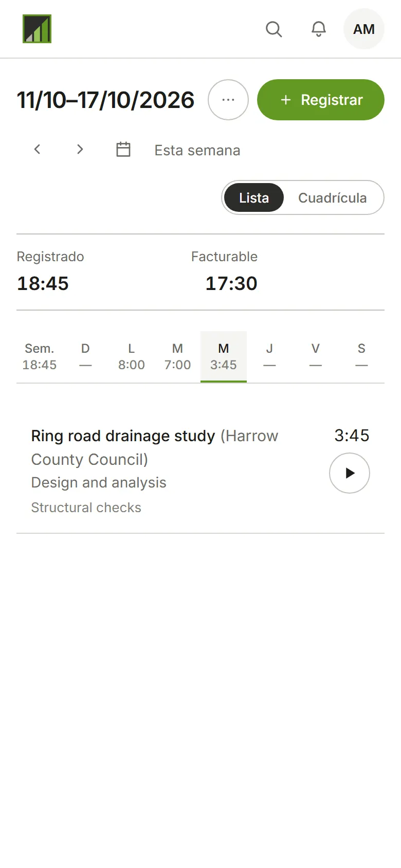Image resolution: width=401 pixels, height=868 pixels.
Task: Open the three-dots more options menu
Action: [x=228, y=100]
